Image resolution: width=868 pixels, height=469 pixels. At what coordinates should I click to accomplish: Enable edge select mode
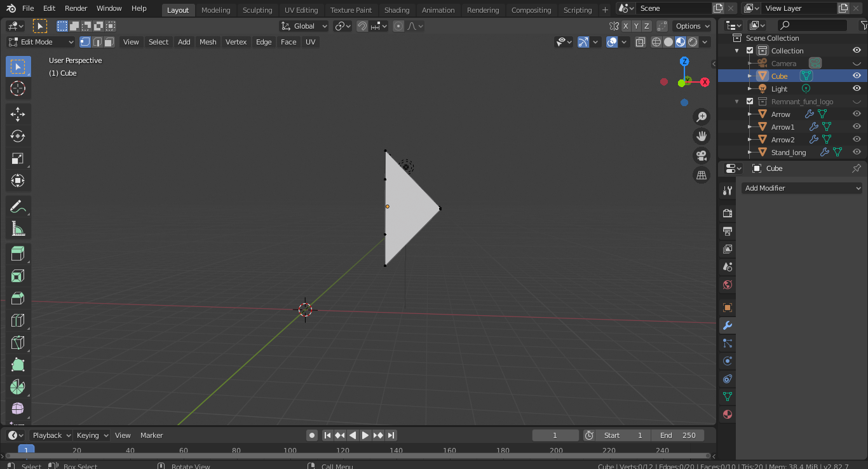97,42
